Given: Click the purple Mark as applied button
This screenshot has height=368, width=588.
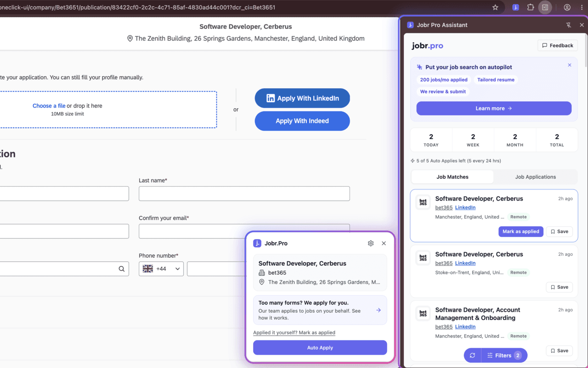Looking at the screenshot, I should (521, 231).
